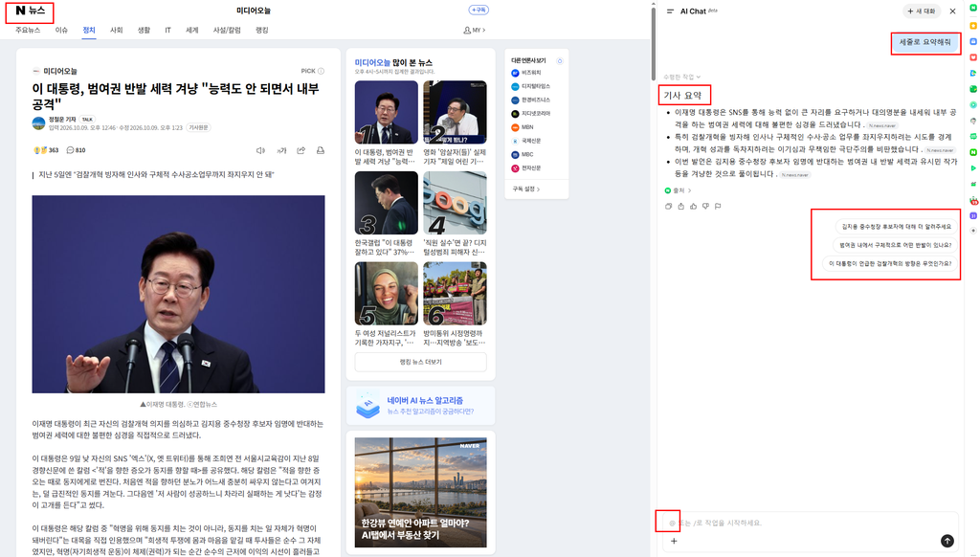The height and width of the screenshot is (557, 980).
Task: Switch to the 세계 tab
Action: [x=191, y=30]
